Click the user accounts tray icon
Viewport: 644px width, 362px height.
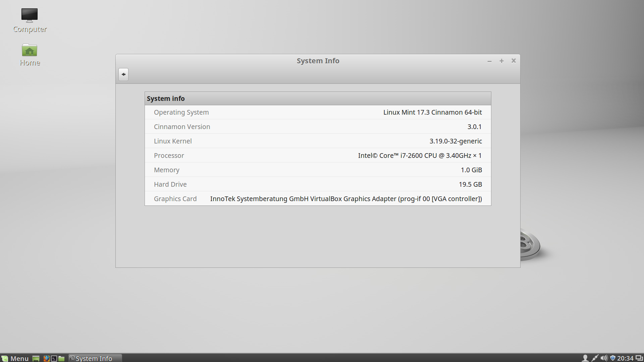click(x=585, y=358)
